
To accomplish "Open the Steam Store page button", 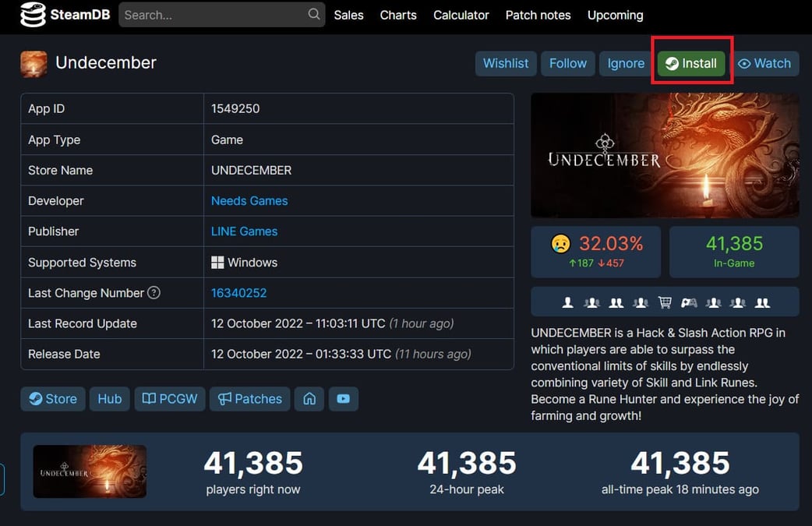I will click(53, 399).
